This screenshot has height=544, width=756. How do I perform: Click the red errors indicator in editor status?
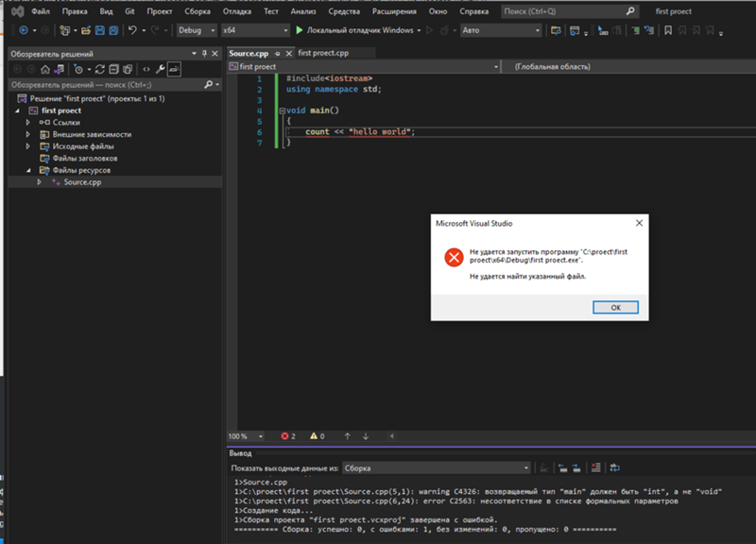pos(288,436)
